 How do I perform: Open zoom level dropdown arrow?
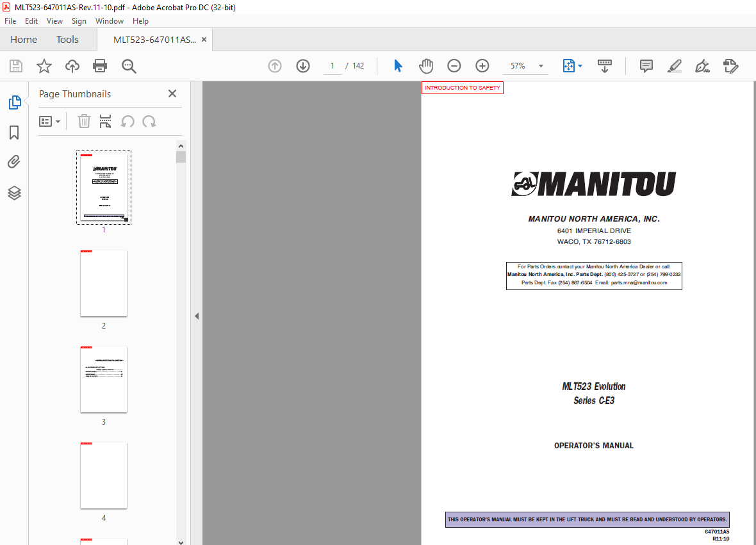tap(541, 66)
